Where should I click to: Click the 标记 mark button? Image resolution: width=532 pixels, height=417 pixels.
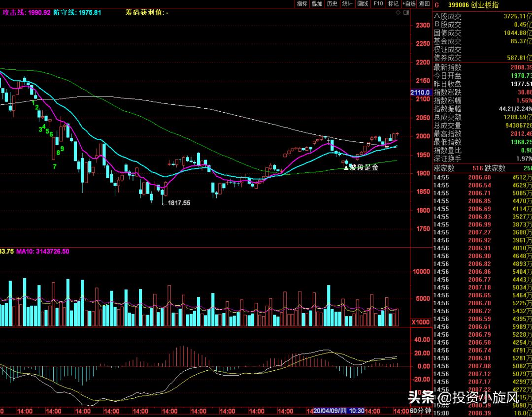click(x=393, y=4)
